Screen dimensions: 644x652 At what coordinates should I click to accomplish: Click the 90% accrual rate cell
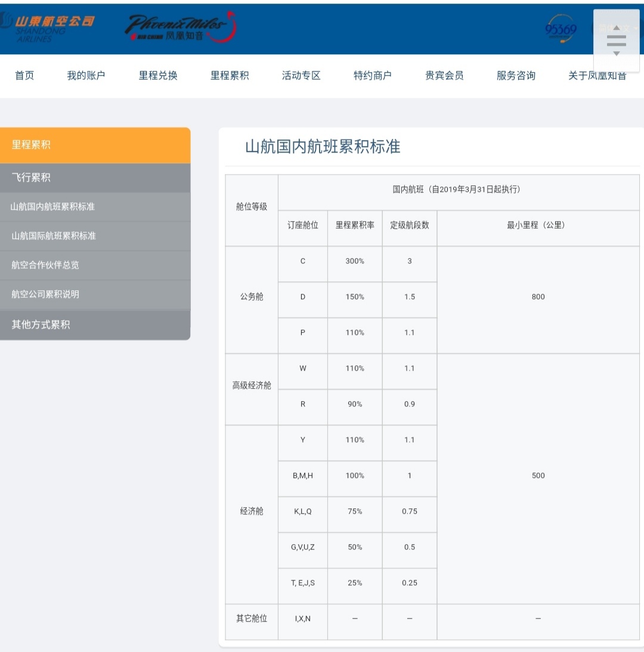(x=355, y=407)
